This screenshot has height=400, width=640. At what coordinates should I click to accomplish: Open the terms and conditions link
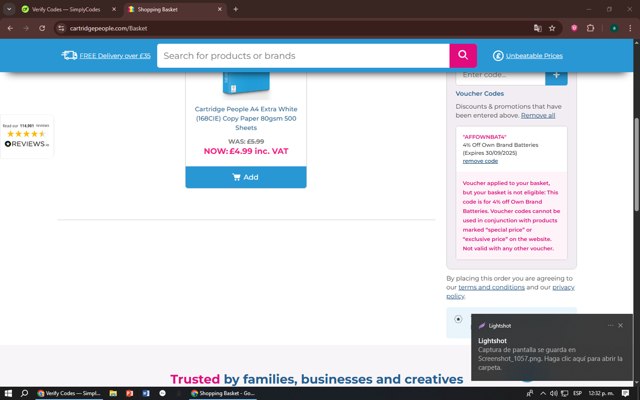point(491,287)
